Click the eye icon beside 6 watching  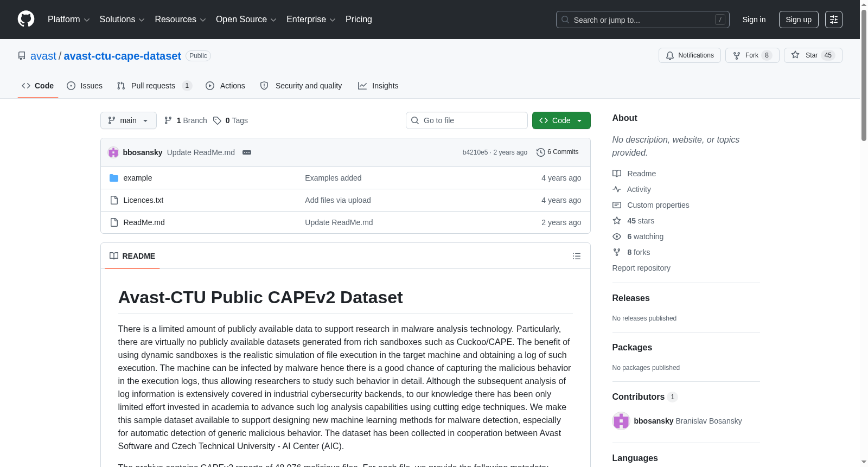pyautogui.click(x=617, y=236)
